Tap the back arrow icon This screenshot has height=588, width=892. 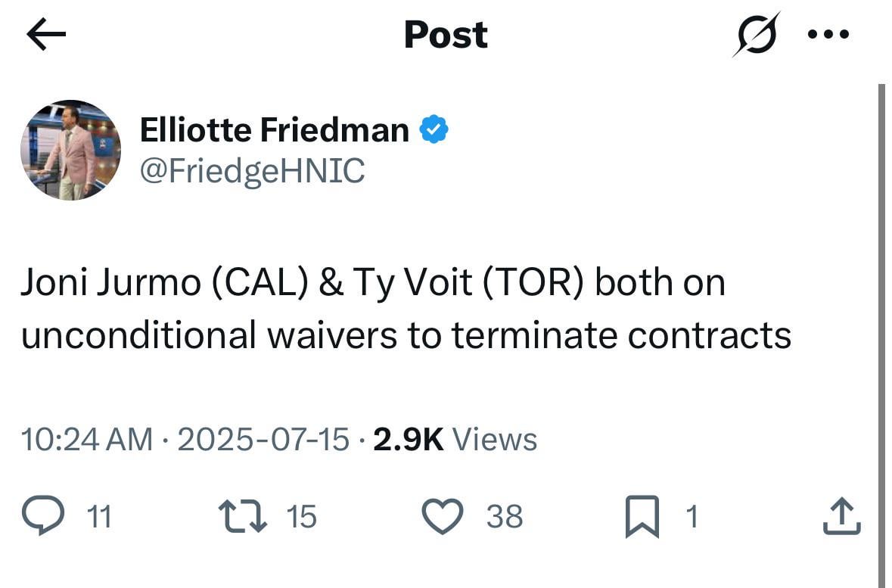pos(46,36)
